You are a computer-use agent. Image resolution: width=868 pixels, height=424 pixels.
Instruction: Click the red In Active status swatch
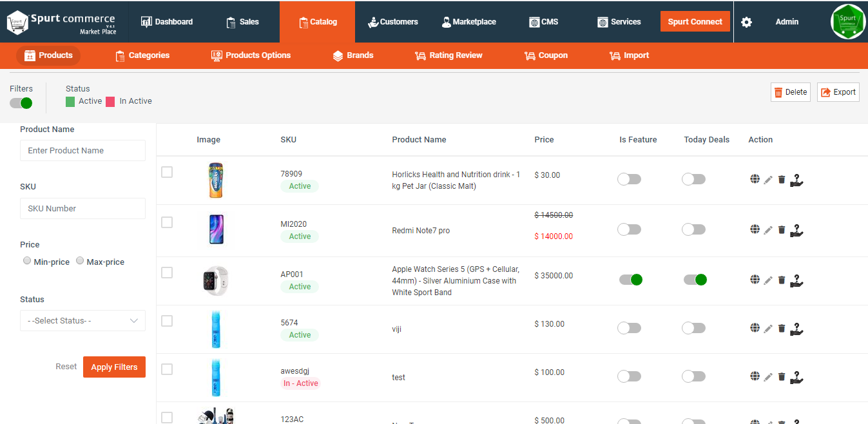click(110, 101)
